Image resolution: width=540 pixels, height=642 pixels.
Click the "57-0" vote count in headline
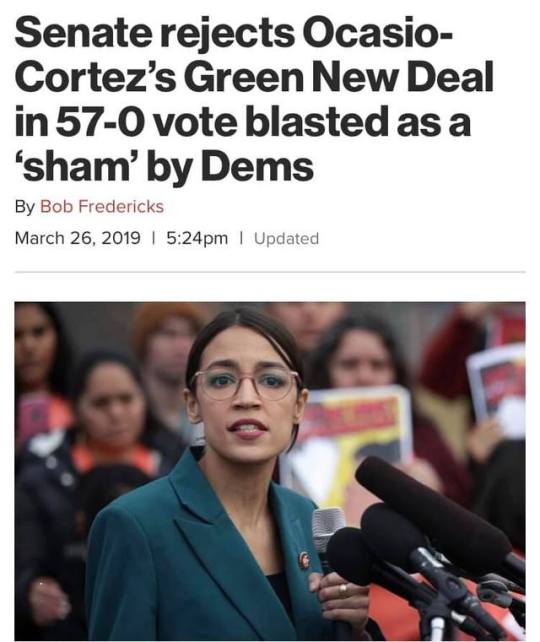click(100, 122)
